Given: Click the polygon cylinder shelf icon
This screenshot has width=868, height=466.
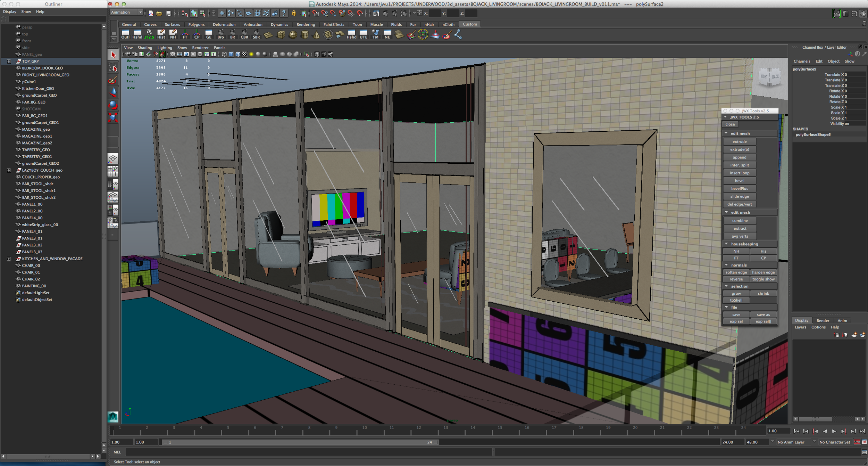Looking at the screenshot, I should [304, 34].
